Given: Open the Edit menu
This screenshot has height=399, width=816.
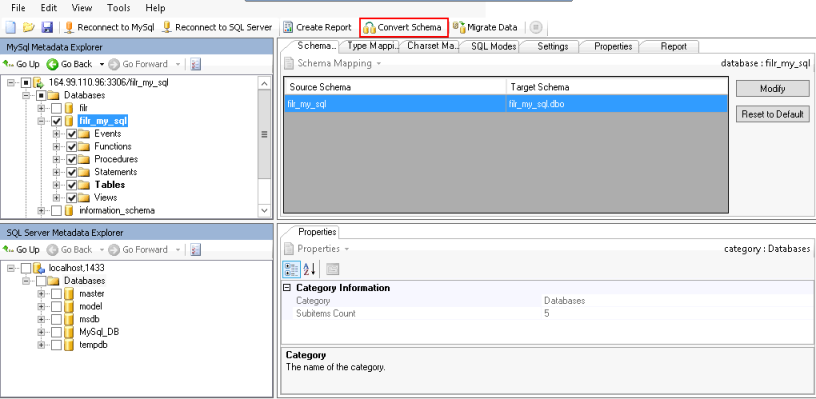Looking at the screenshot, I should point(48,8).
